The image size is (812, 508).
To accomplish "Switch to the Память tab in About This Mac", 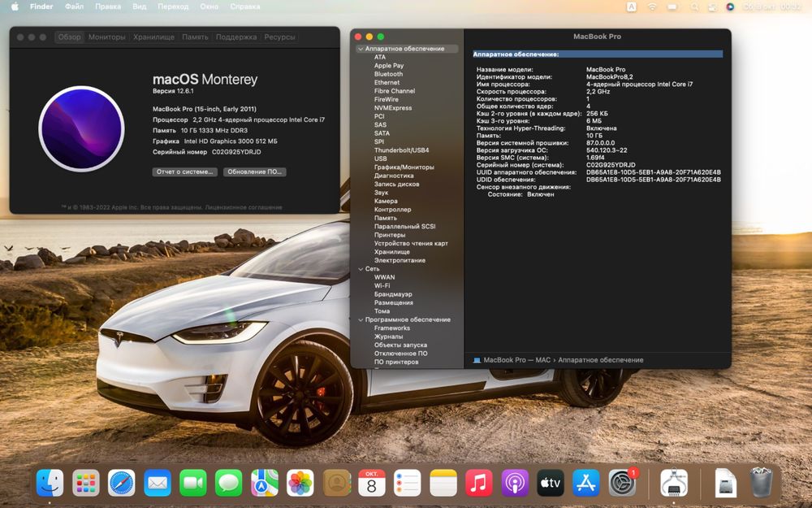I will [195, 37].
